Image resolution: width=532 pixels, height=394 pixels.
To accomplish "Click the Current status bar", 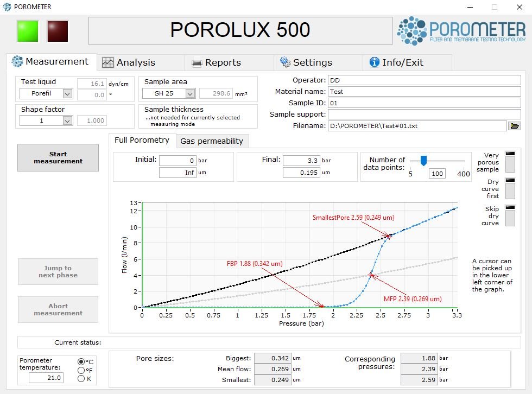I will point(269,342).
